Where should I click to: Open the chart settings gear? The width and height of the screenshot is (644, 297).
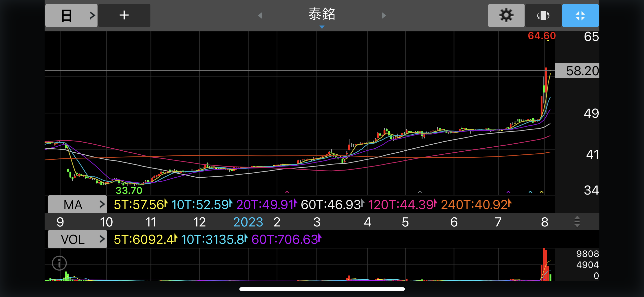point(506,15)
